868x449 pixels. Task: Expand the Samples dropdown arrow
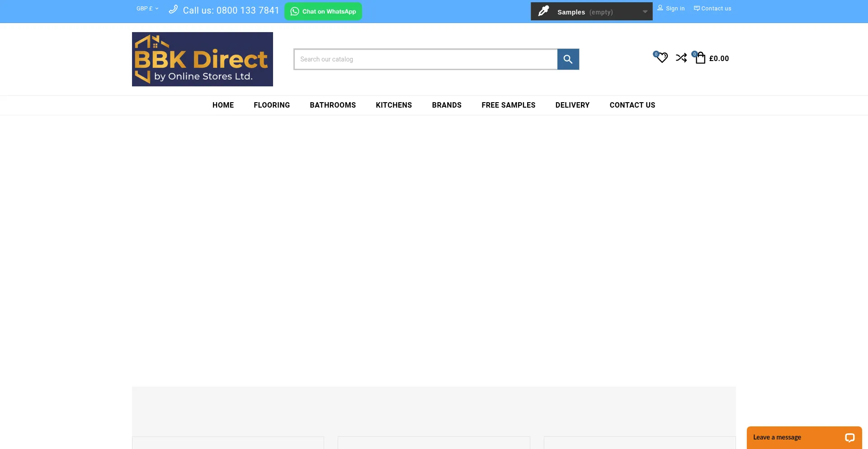coord(645,12)
